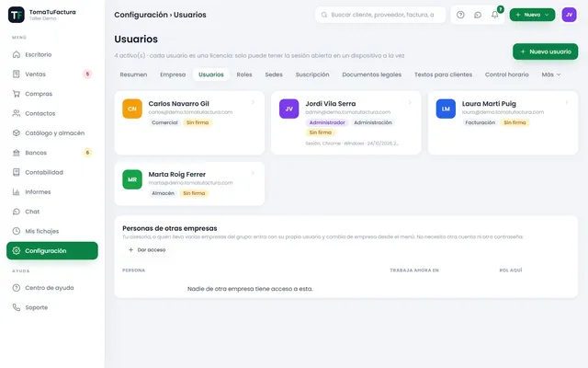
Task: Click the MR avatar of Marta Roig
Action: [x=132, y=179]
